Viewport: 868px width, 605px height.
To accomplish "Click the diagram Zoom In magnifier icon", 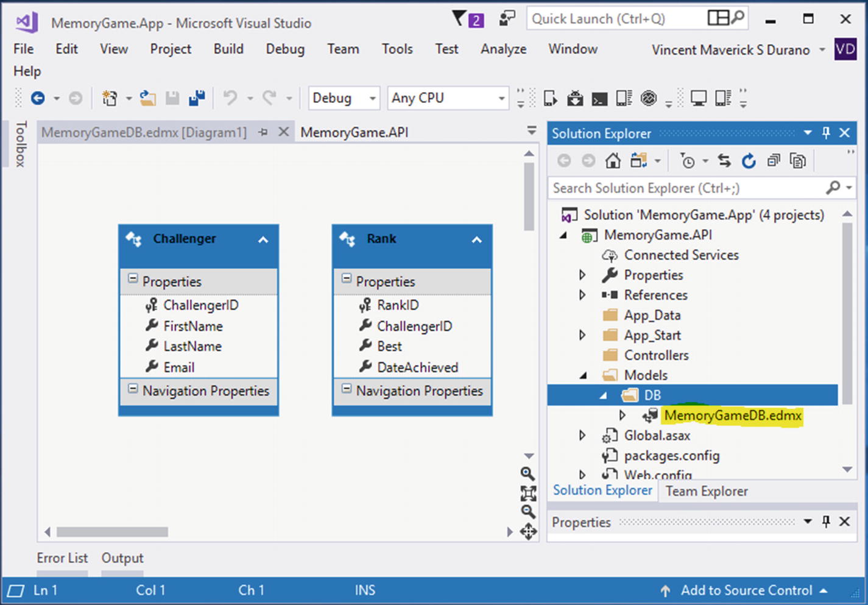I will [528, 473].
